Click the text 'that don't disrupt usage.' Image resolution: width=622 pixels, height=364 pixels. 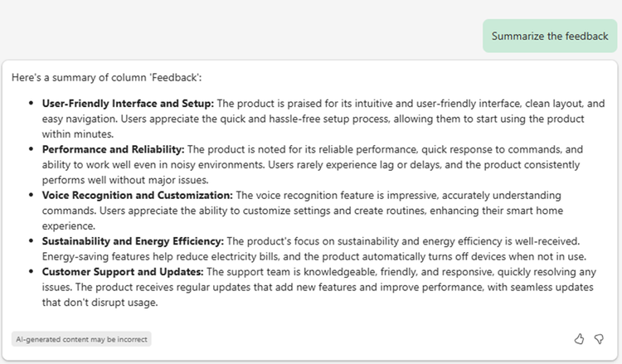click(100, 303)
